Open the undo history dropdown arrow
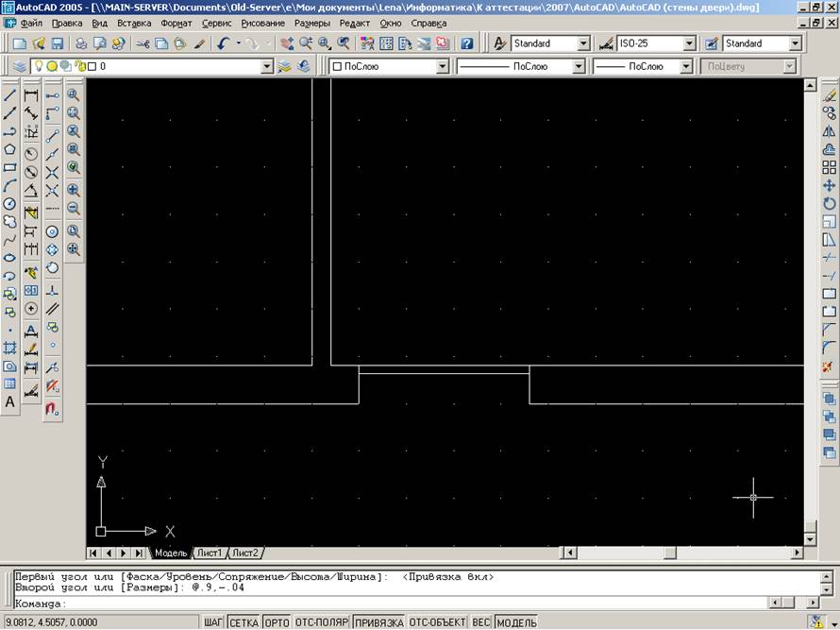 coord(239,43)
